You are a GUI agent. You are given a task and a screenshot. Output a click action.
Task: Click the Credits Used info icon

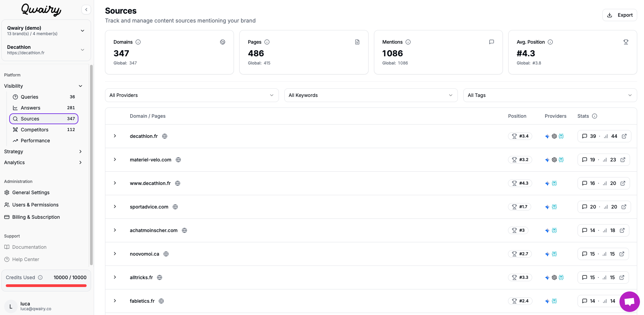(x=40, y=277)
